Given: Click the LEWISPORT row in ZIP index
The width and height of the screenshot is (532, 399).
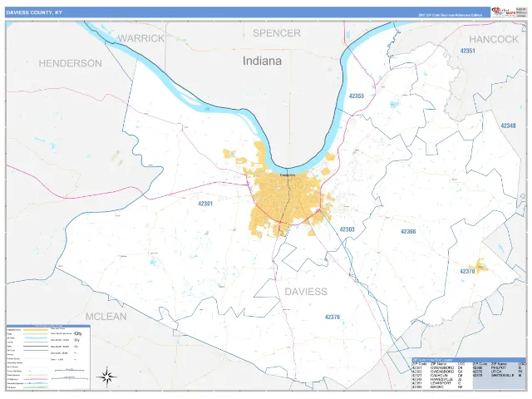Looking at the screenshot, I should pyautogui.click(x=437, y=383).
